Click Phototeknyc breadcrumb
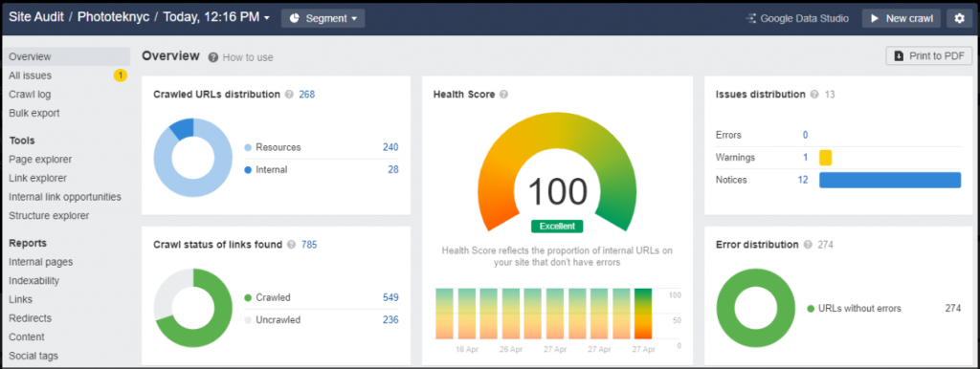 pyautogui.click(x=113, y=17)
